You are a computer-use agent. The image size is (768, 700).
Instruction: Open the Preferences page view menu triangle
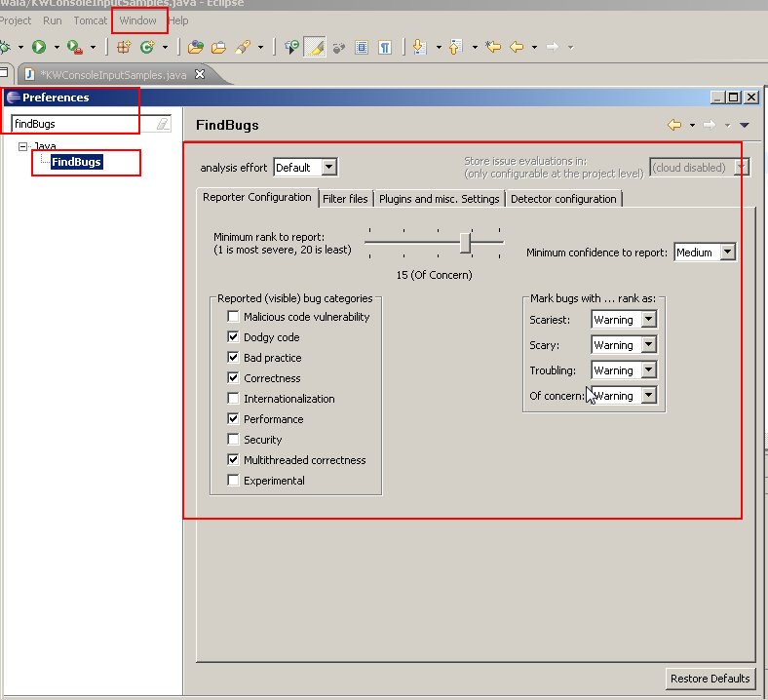(x=745, y=126)
